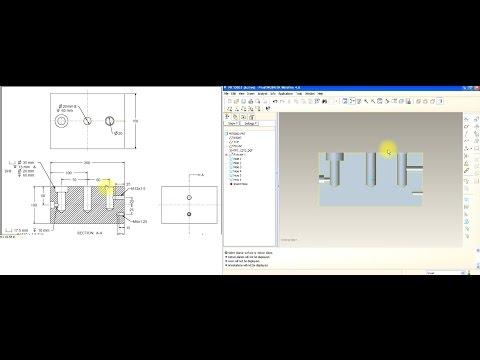Image resolution: width=480 pixels, height=360 pixels.
Task: Click the shaded block model in graphics window
Action: 371,179
